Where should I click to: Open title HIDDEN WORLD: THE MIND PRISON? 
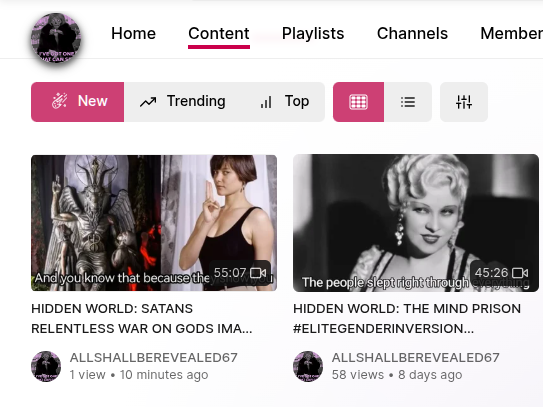tap(407, 318)
